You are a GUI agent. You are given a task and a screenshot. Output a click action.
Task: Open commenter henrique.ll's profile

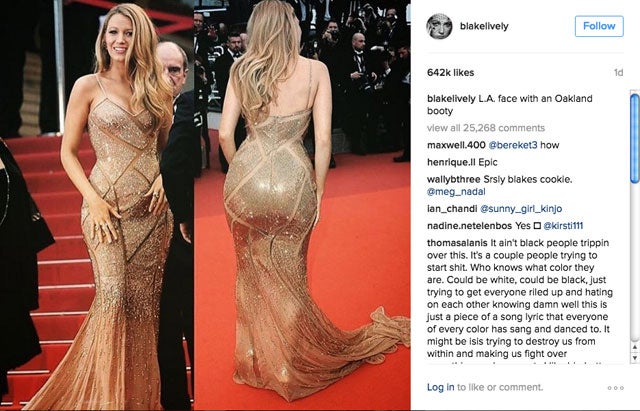tap(451, 162)
